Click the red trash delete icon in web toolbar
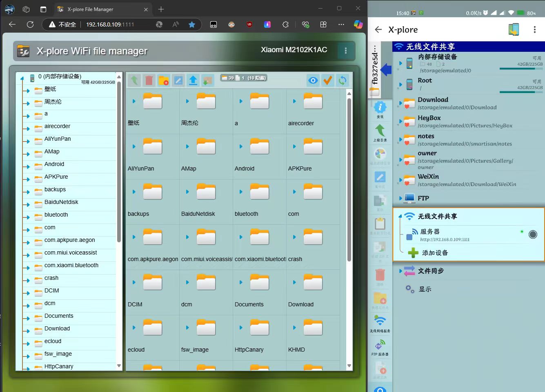The width and height of the screenshot is (545, 392). (149, 80)
